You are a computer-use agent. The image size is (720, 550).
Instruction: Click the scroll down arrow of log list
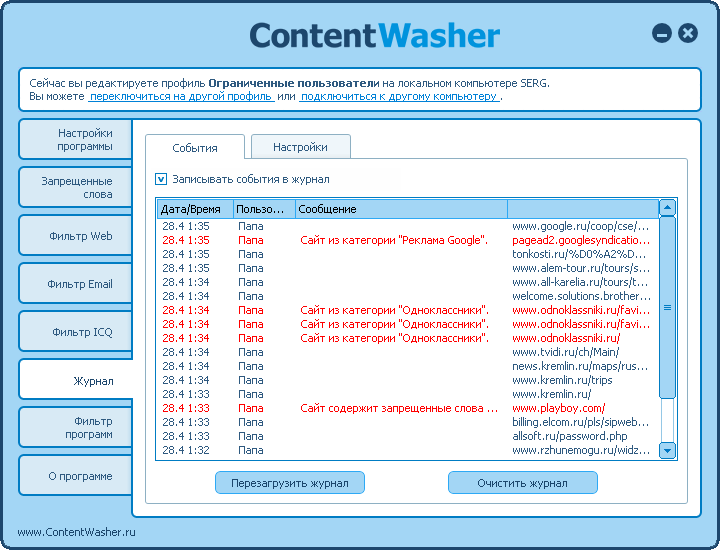click(667, 450)
